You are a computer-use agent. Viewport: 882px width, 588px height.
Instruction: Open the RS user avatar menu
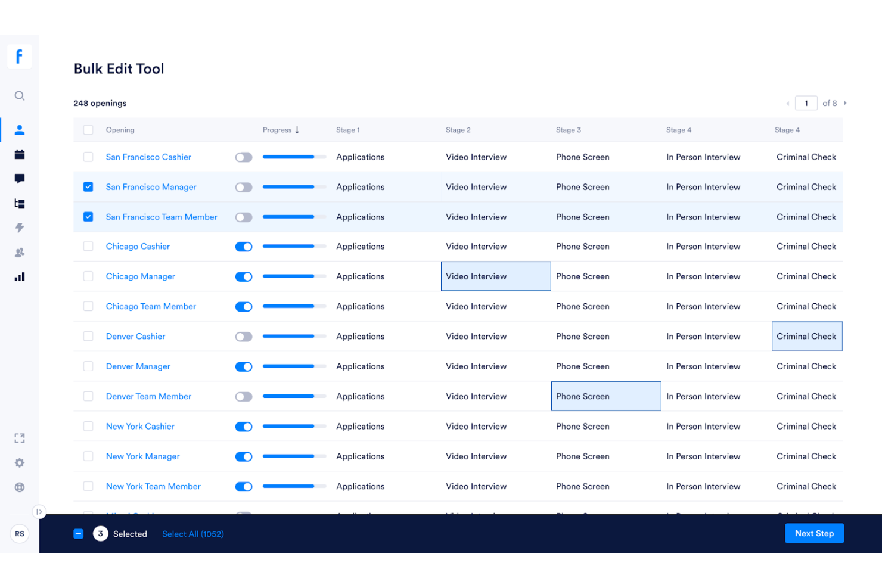click(20, 534)
